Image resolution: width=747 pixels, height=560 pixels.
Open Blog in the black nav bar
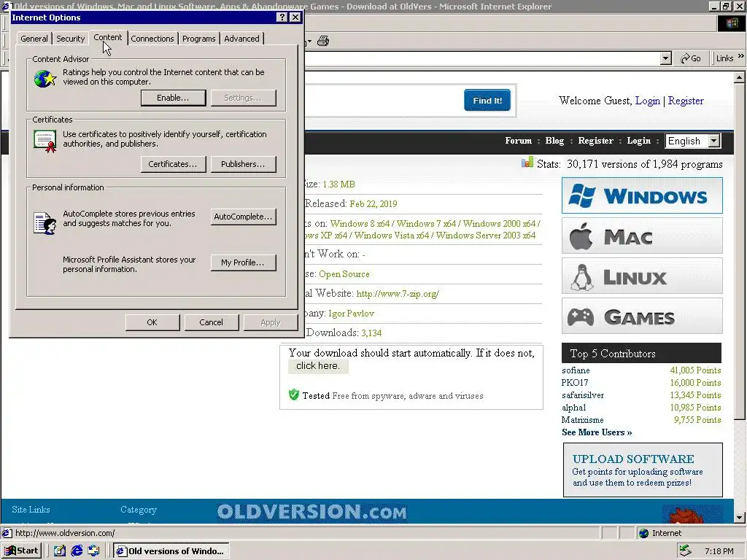click(x=554, y=141)
